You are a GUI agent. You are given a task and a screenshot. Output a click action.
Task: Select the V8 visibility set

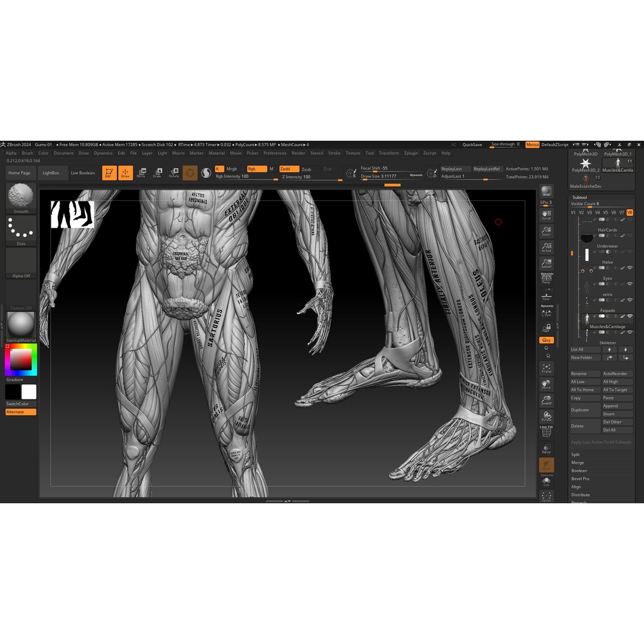pyautogui.click(x=630, y=212)
